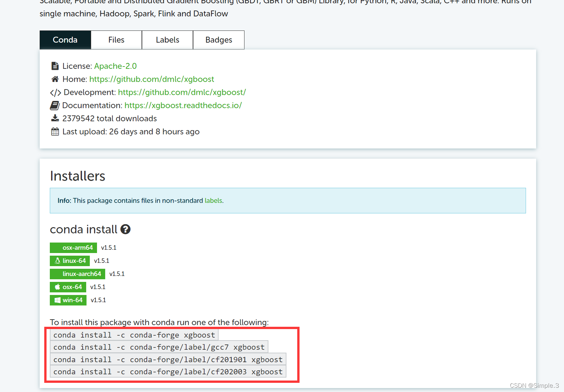Open the Conda tab

[x=65, y=40]
